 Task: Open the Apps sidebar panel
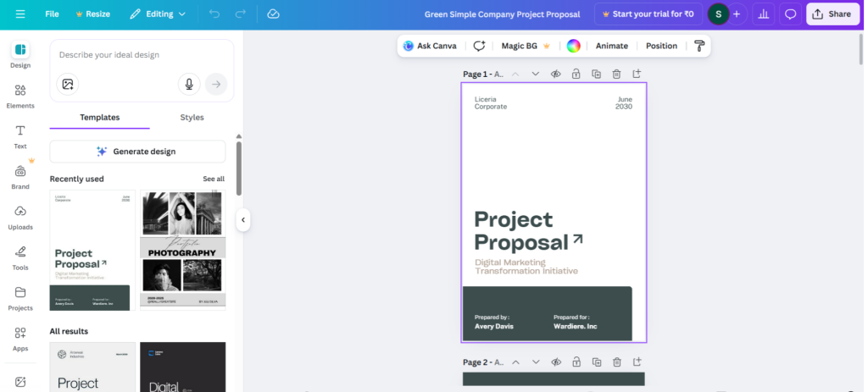(20, 339)
